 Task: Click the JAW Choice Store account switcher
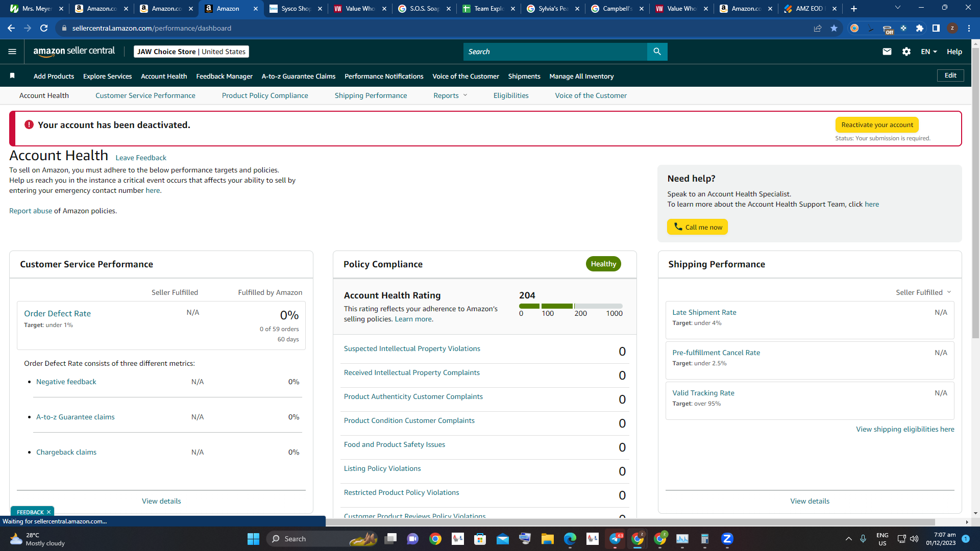[191, 52]
